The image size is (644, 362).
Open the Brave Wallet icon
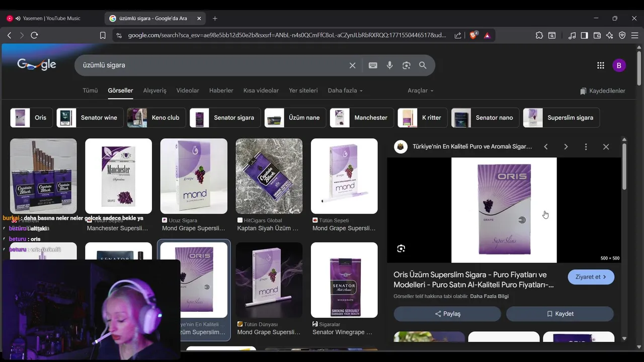tap(597, 35)
